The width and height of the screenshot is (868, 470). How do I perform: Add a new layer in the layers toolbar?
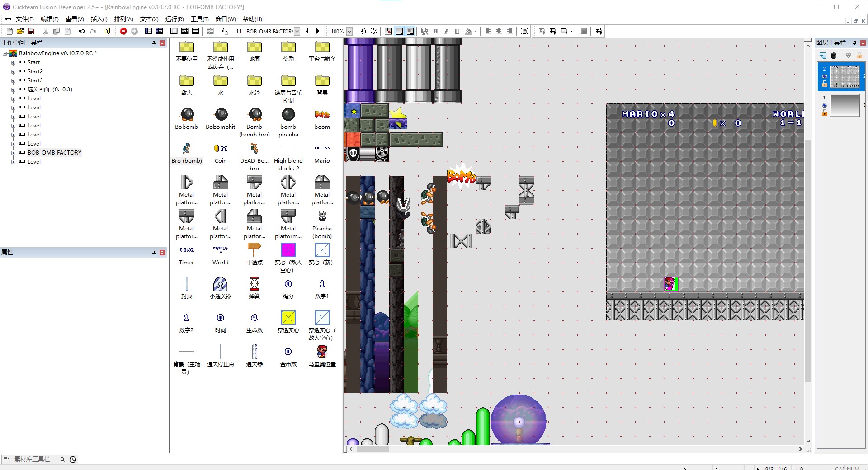point(823,56)
